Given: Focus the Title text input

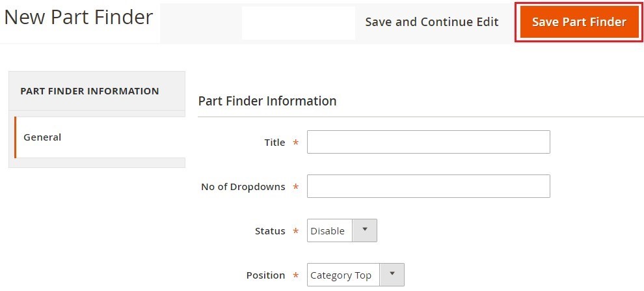Looking at the screenshot, I should 428,142.
